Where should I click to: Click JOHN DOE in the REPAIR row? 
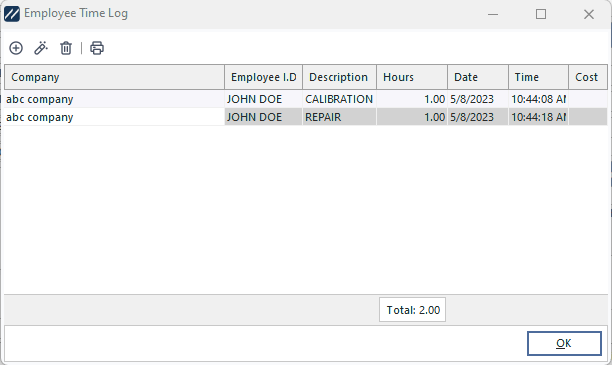point(263,117)
